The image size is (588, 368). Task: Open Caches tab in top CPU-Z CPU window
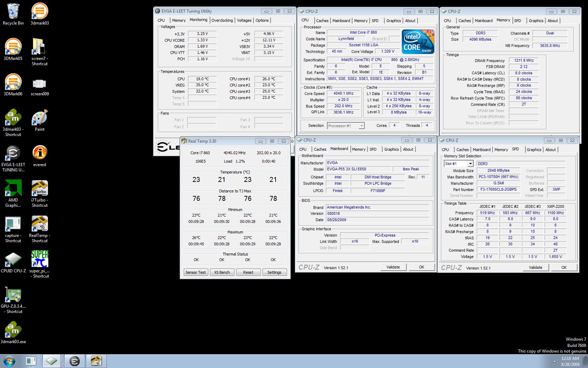coord(322,21)
